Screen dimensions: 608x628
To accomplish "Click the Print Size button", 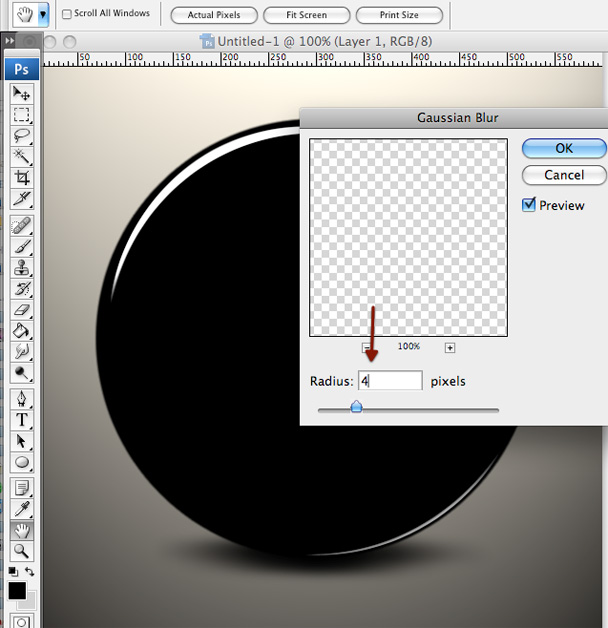I will [x=399, y=15].
